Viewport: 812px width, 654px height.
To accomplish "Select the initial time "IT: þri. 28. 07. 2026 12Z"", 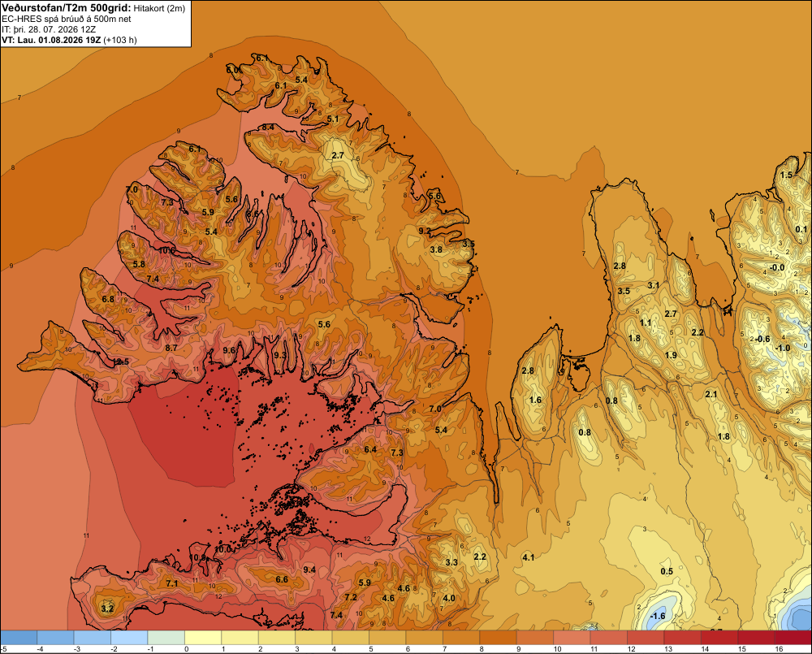I will [49, 29].
